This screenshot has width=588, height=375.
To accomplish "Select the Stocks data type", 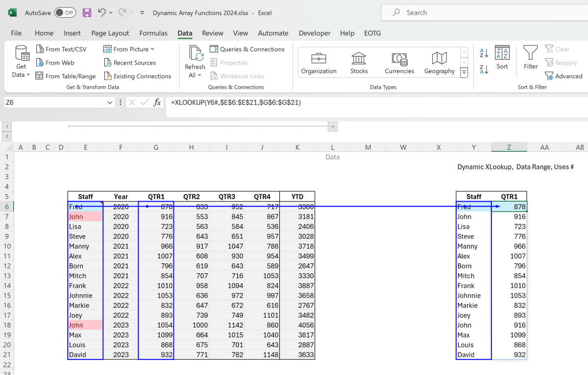I will point(359,60).
